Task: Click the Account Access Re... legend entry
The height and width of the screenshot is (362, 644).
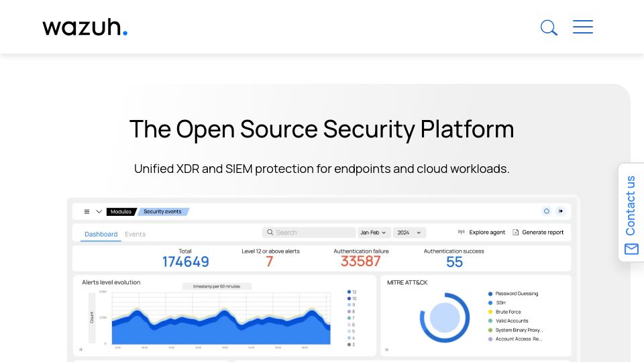Action: [515, 339]
